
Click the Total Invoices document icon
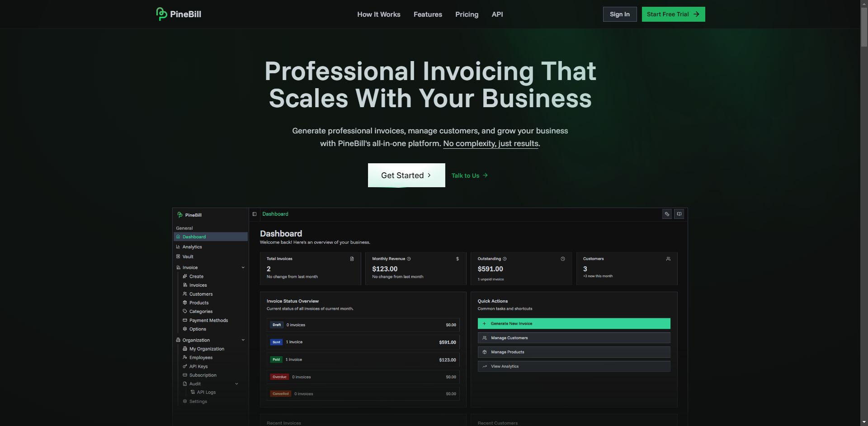point(352,259)
